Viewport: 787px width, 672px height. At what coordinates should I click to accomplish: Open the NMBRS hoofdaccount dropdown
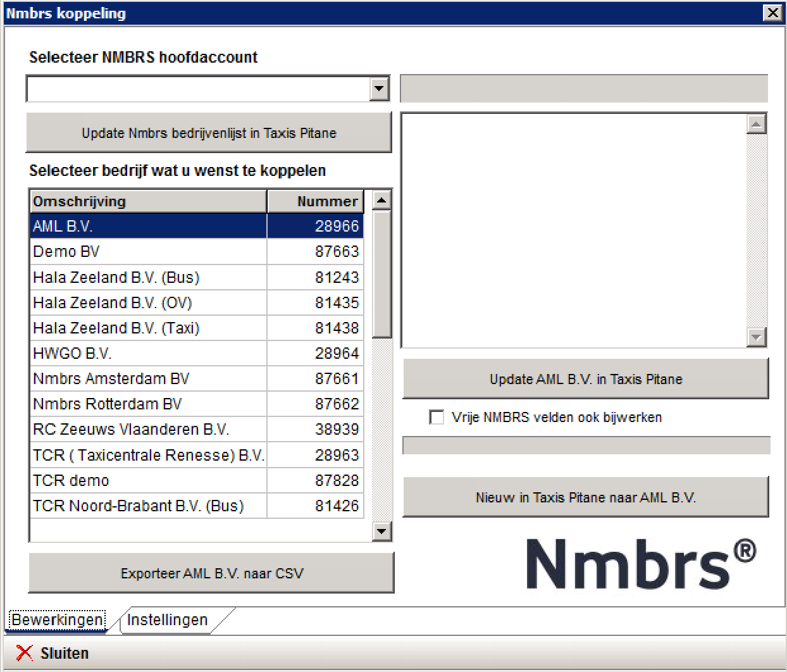(379, 89)
